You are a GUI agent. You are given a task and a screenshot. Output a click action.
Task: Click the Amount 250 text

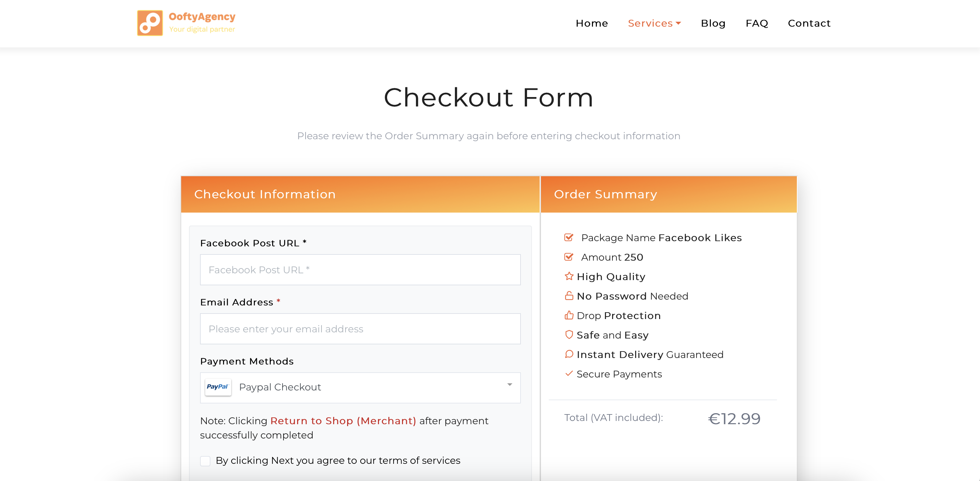(x=612, y=257)
